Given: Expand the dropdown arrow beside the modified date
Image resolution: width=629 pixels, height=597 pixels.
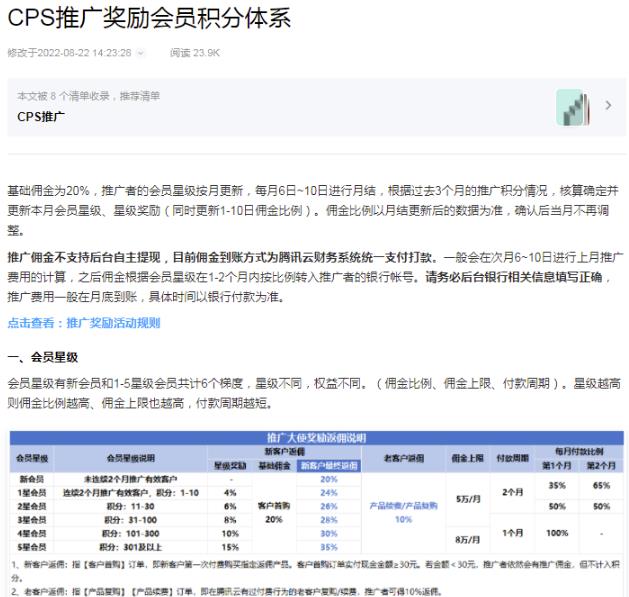Looking at the screenshot, I should (140, 53).
